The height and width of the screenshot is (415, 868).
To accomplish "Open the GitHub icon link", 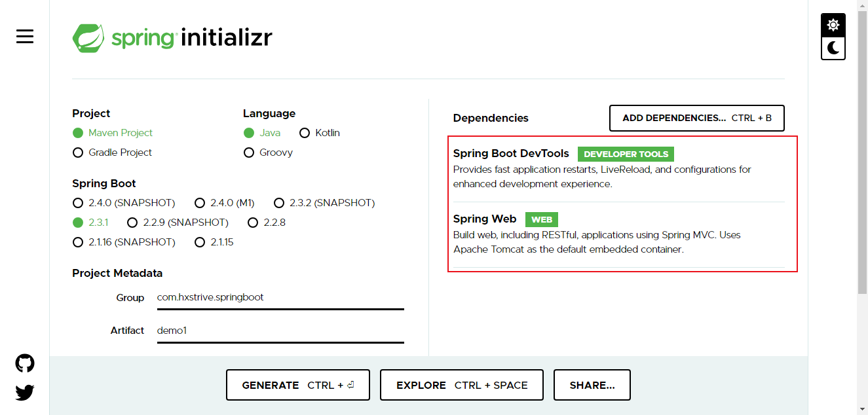I will 25,363.
